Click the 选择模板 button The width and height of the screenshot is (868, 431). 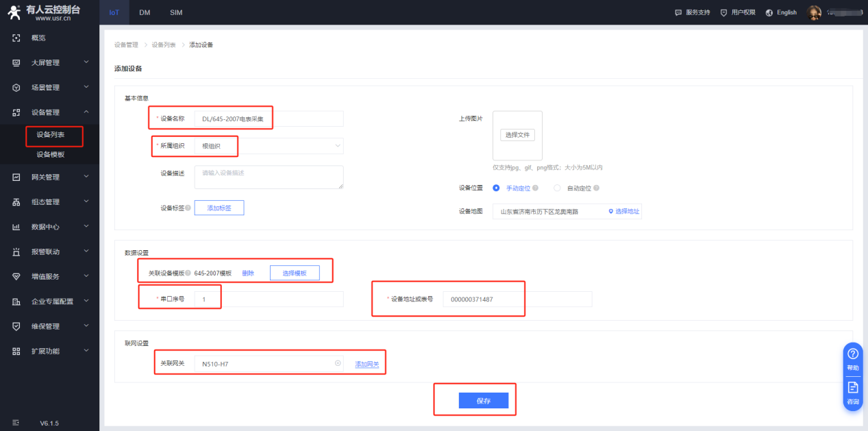295,273
